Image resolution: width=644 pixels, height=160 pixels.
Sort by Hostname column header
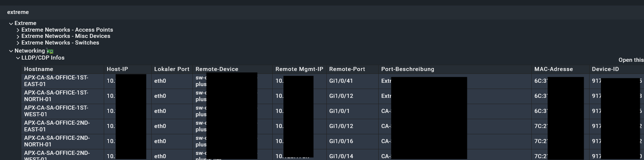coord(39,69)
